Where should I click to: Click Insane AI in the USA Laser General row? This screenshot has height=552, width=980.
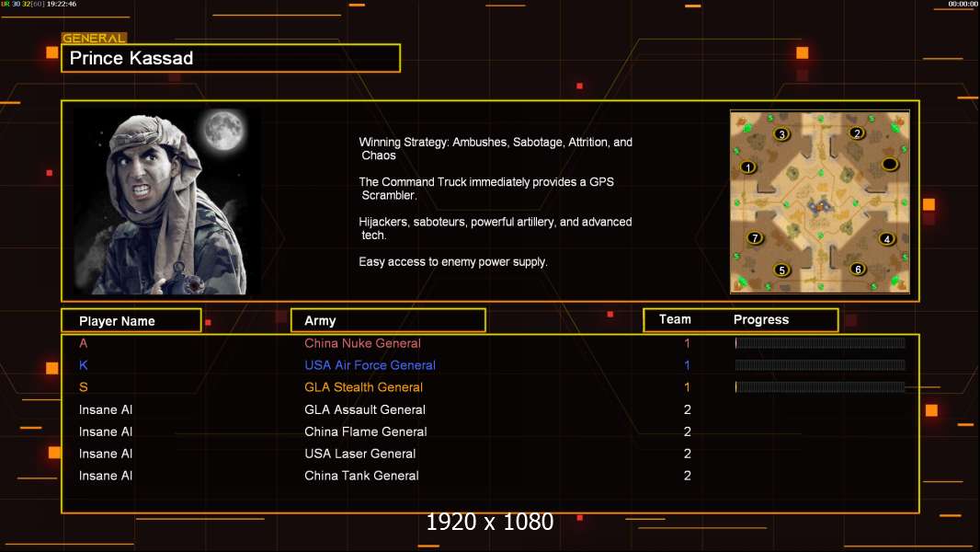106,454
